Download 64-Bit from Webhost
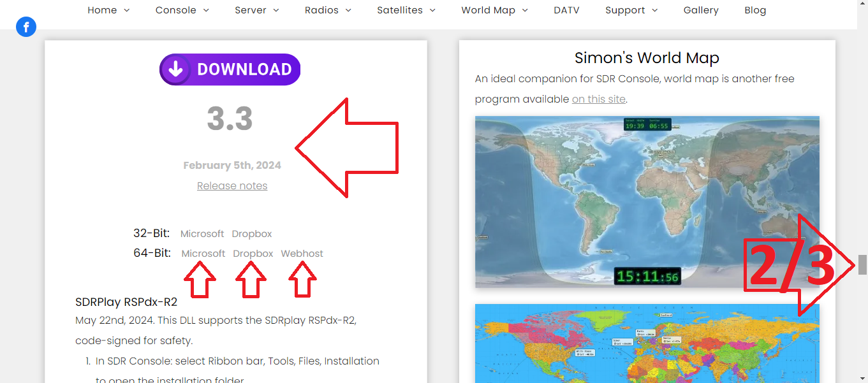868x383 pixels. click(302, 254)
